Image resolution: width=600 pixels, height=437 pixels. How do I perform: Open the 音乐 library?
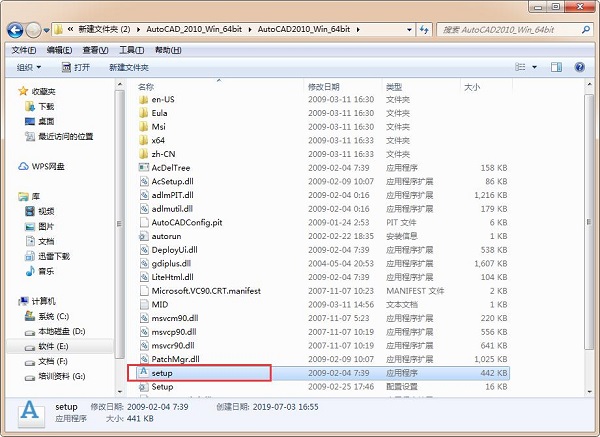click(x=39, y=271)
